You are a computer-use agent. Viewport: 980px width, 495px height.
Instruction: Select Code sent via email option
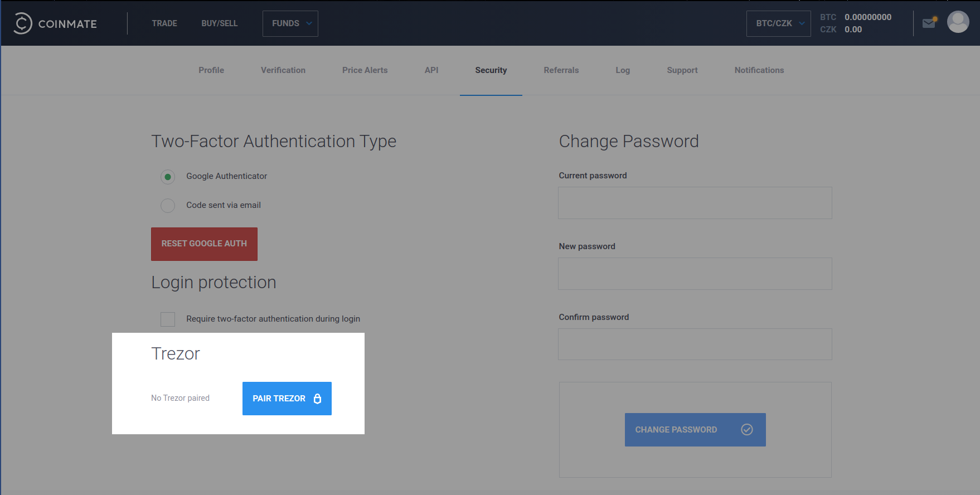(168, 206)
